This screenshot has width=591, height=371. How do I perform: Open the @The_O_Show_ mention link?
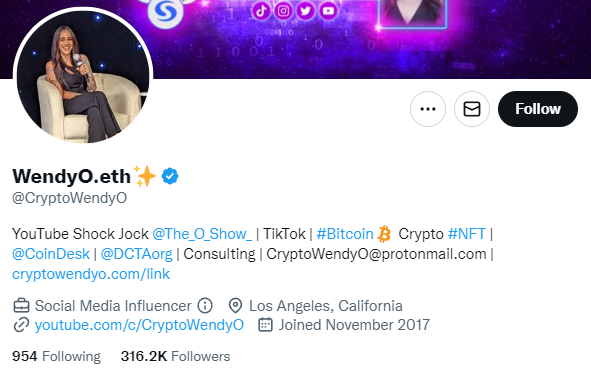coord(202,234)
